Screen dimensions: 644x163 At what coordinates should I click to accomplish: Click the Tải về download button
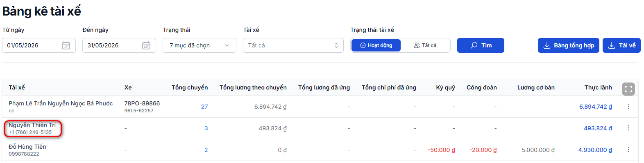tap(621, 45)
